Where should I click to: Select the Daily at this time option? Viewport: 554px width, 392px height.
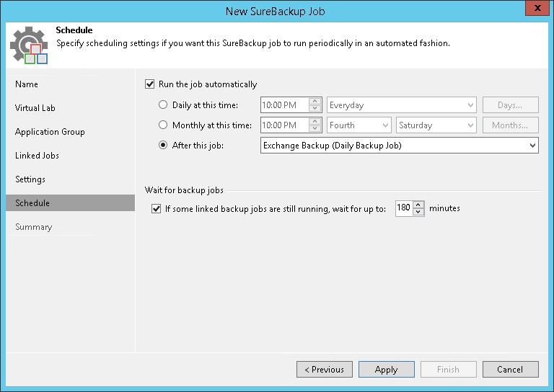163,105
